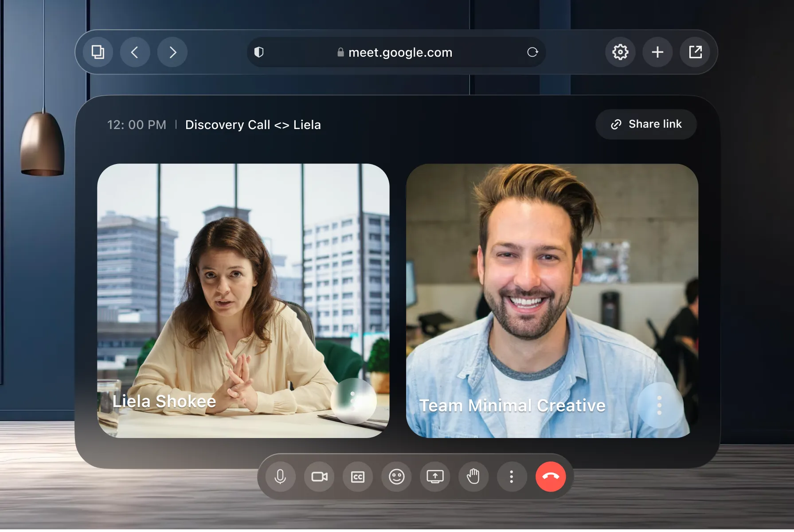Open menu on Team Minimal Creative tile

(660, 405)
